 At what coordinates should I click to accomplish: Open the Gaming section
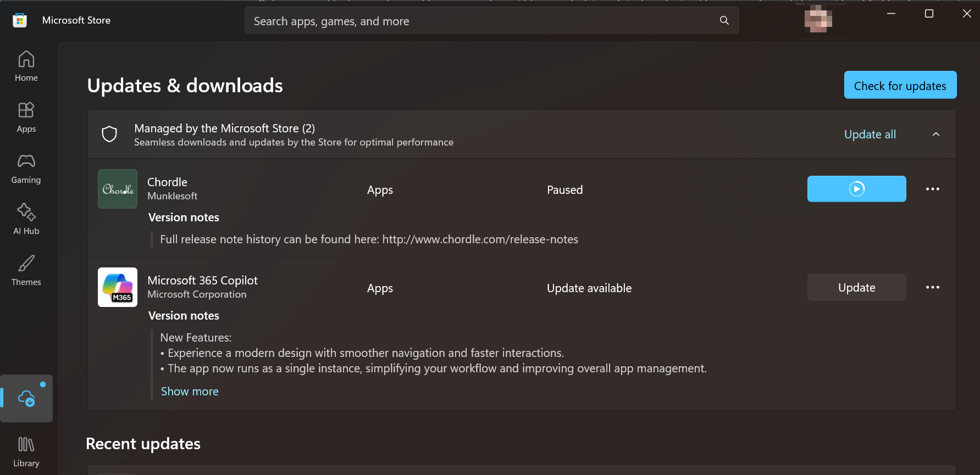tap(26, 169)
